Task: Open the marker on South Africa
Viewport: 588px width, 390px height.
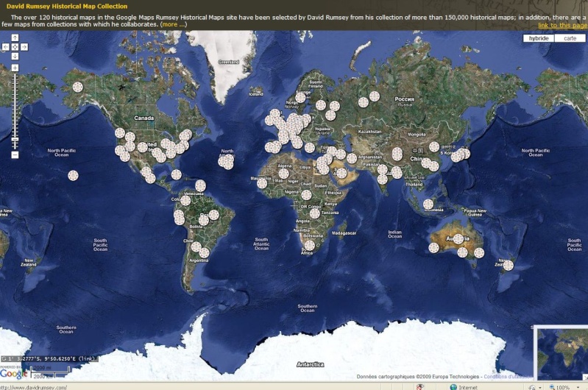Action: point(309,246)
